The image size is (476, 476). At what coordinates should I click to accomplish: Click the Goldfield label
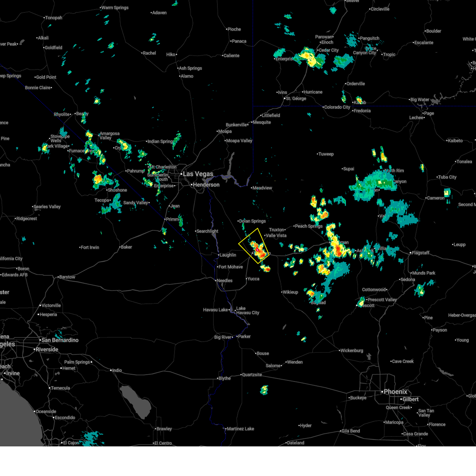pyautogui.click(x=54, y=48)
